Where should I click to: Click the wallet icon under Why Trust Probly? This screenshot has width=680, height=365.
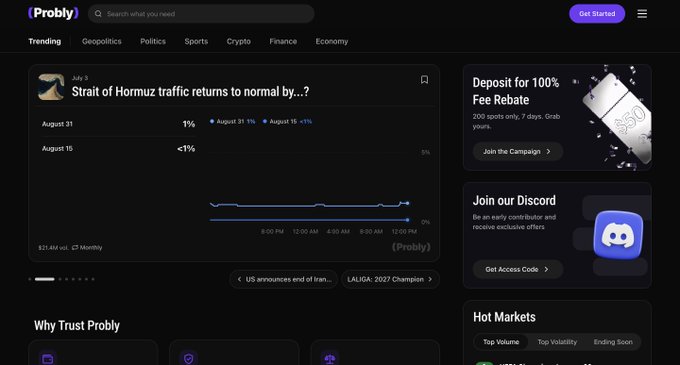(x=48, y=359)
